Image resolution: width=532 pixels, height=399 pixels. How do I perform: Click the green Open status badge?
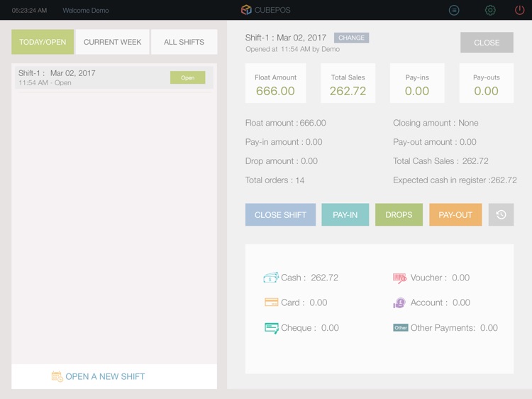pos(188,77)
